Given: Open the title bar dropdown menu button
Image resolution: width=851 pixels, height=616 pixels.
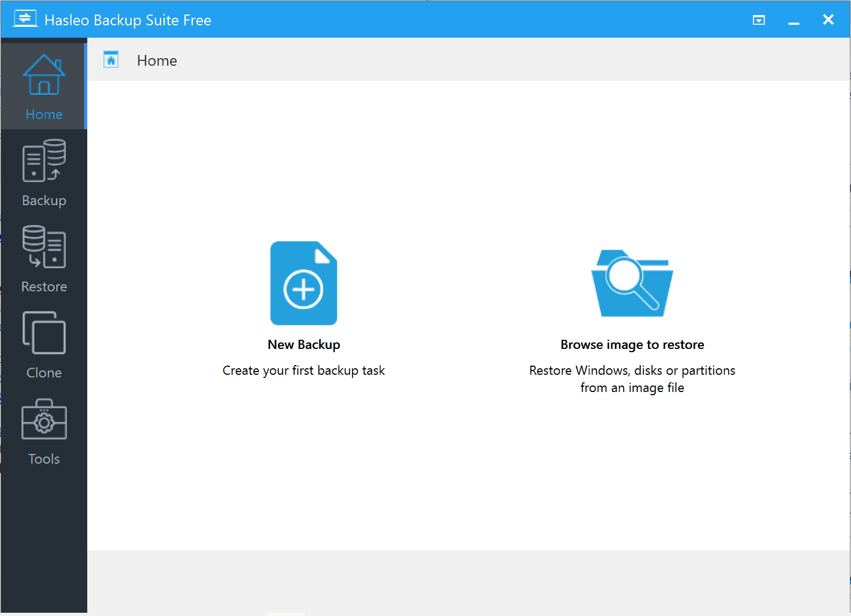Looking at the screenshot, I should pos(759,20).
